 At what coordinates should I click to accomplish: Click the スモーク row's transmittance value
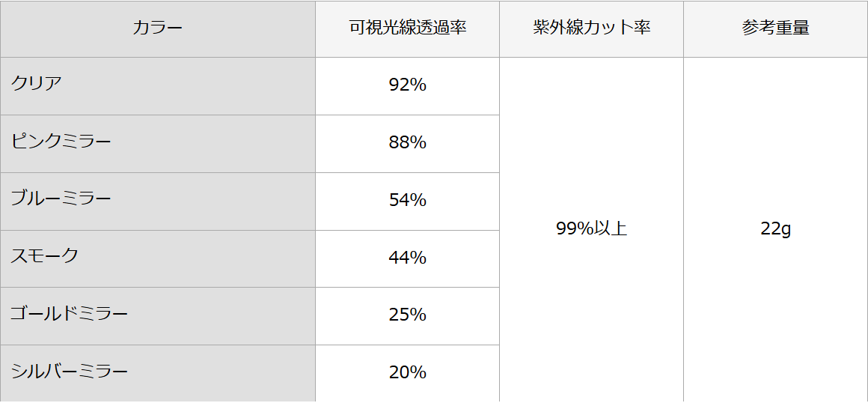click(407, 258)
